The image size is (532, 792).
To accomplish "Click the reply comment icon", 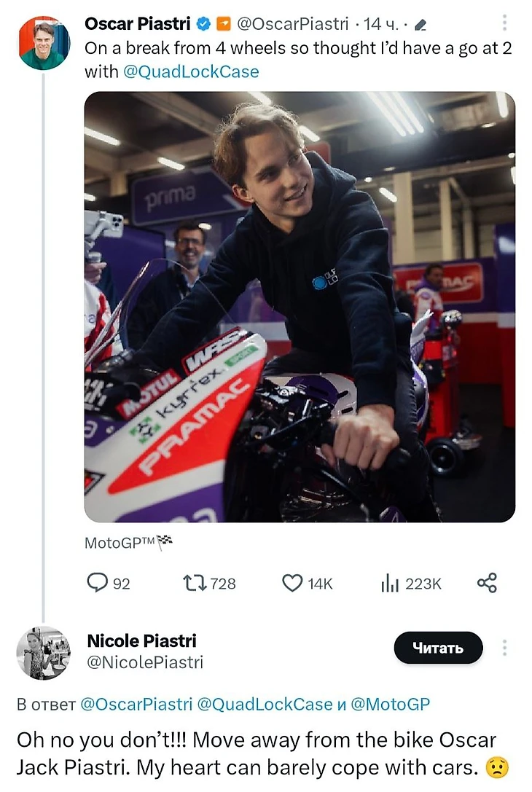I will pyautogui.click(x=97, y=582).
